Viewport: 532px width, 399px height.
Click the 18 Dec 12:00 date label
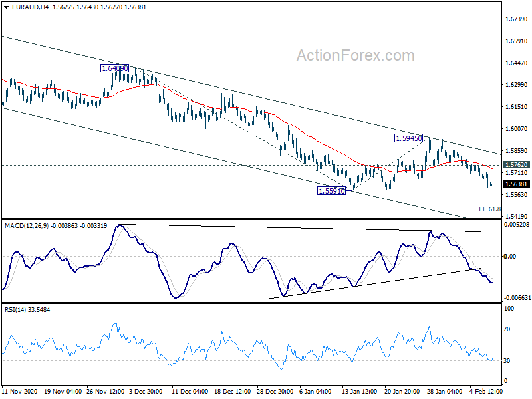pyautogui.click(x=233, y=392)
